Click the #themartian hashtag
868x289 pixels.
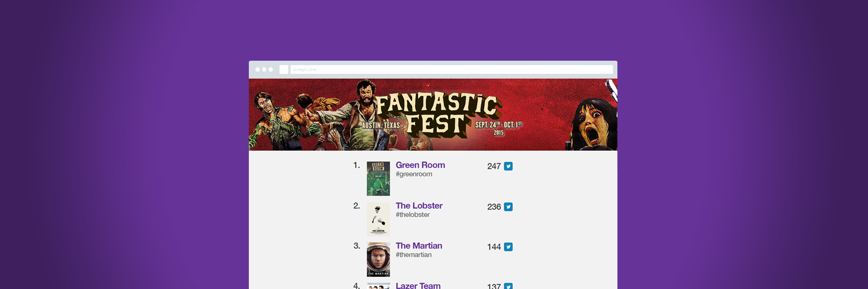pyautogui.click(x=414, y=255)
